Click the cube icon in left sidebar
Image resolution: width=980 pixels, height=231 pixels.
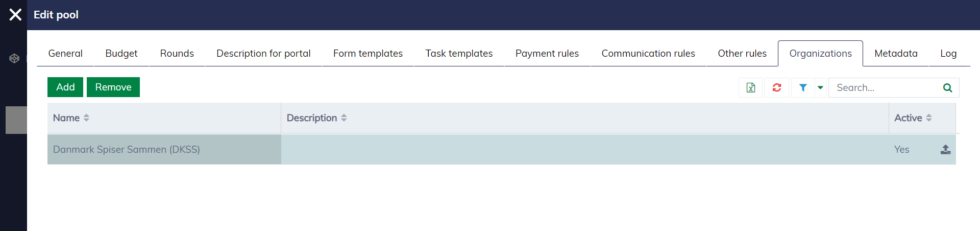point(14,58)
